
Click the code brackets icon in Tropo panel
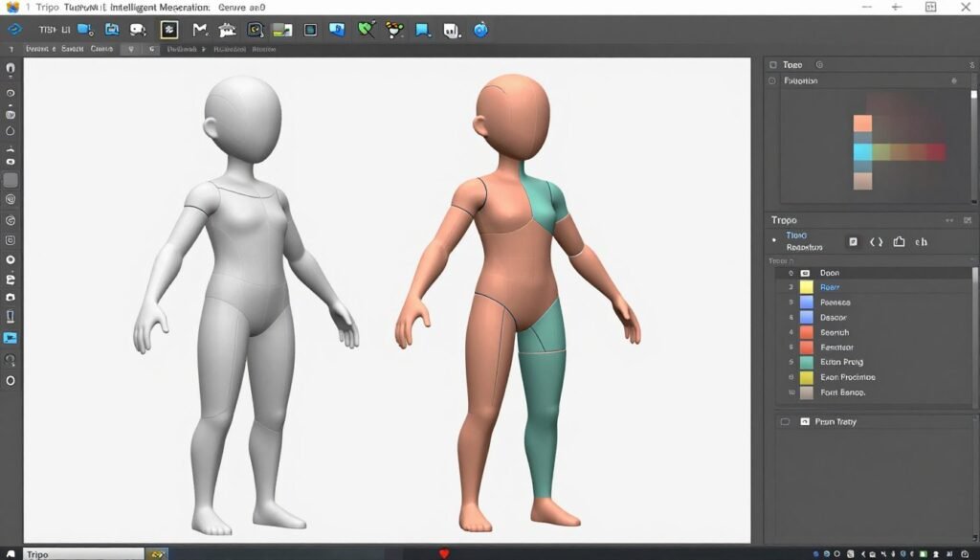[x=877, y=242]
